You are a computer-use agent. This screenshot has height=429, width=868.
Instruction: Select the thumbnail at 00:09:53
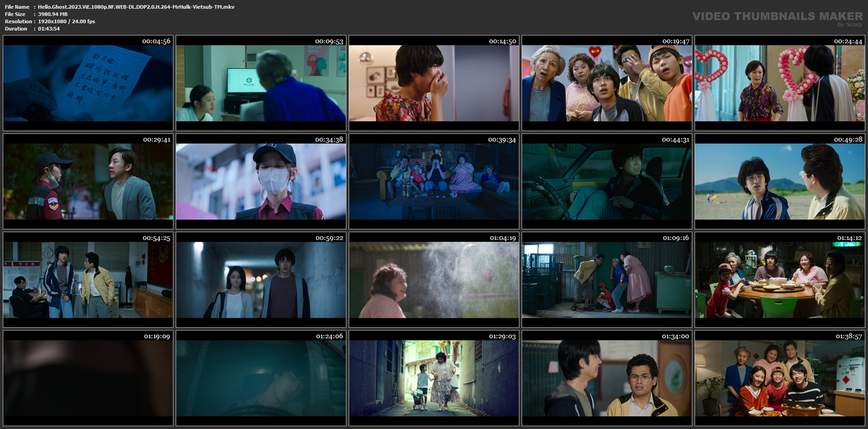(x=261, y=83)
